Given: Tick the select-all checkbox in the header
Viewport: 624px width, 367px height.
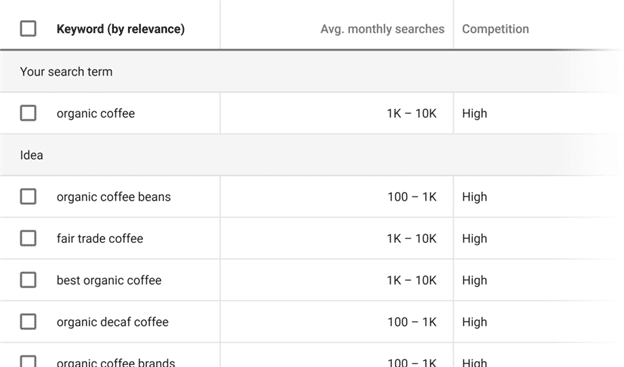Looking at the screenshot, I should click(28, 29).
